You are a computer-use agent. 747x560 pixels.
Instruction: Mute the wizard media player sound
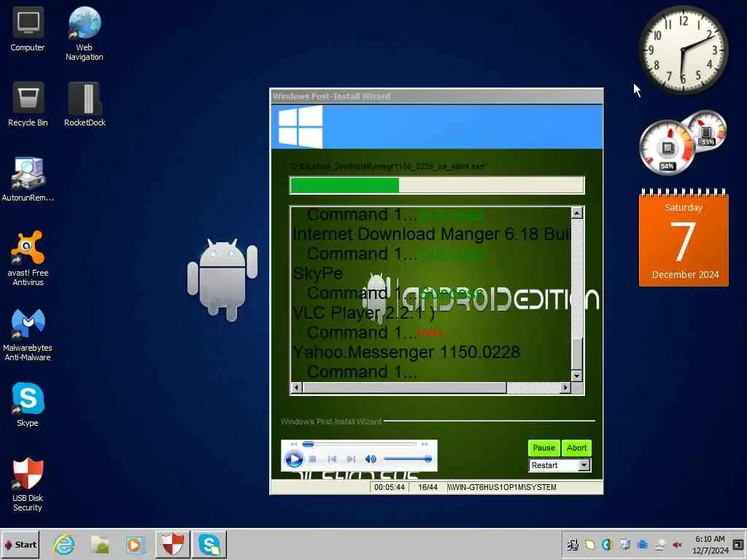point(370,459)
